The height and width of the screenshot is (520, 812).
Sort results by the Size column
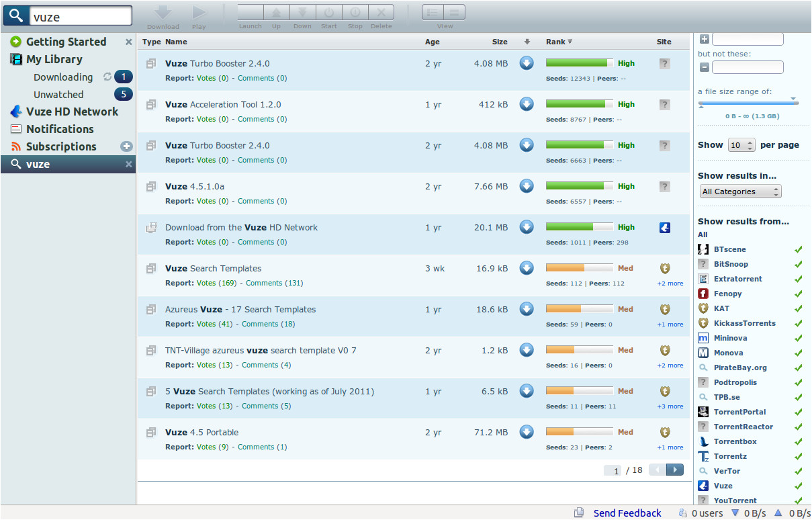[x=500, y=42]
